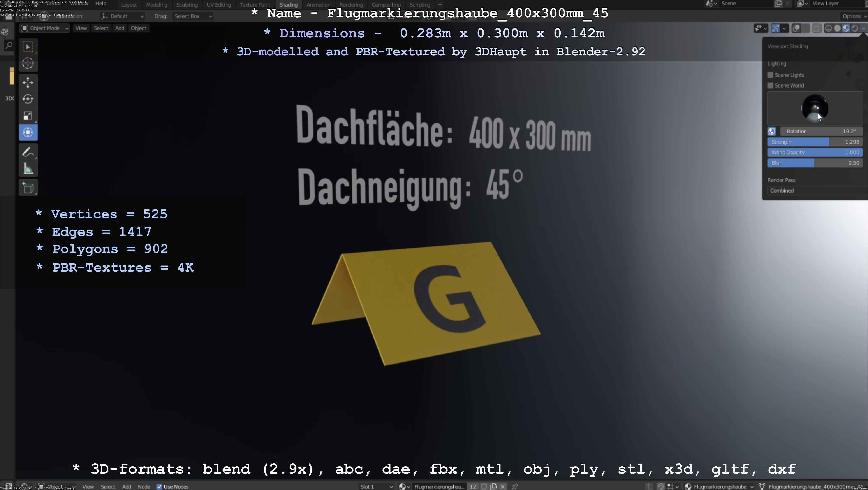
Task: Open the Help menu
Action: (101, 4)
